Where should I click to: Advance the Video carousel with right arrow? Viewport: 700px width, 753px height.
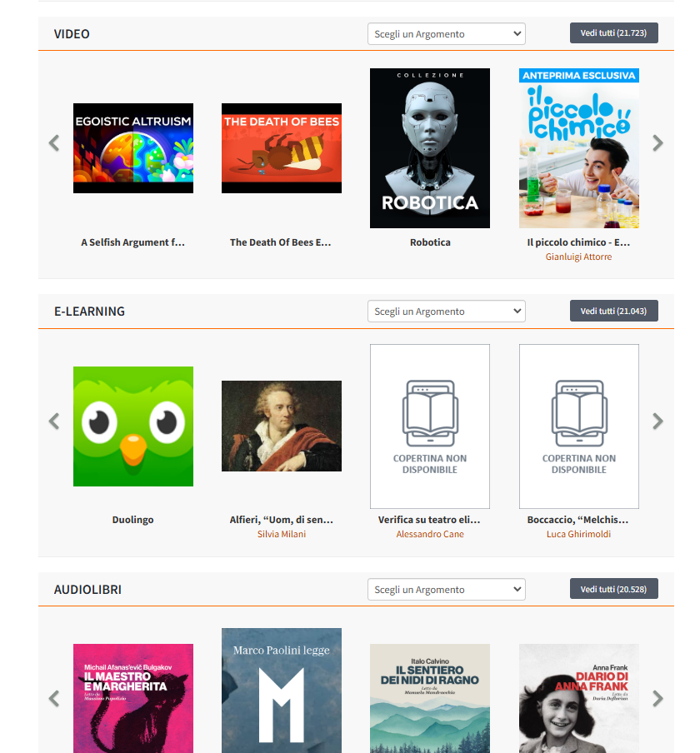657,143
